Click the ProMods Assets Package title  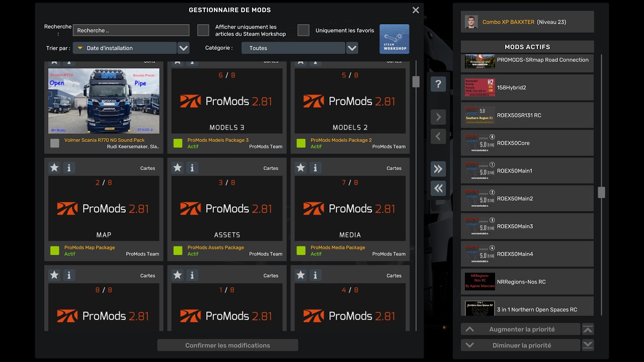tap(215, 247)
